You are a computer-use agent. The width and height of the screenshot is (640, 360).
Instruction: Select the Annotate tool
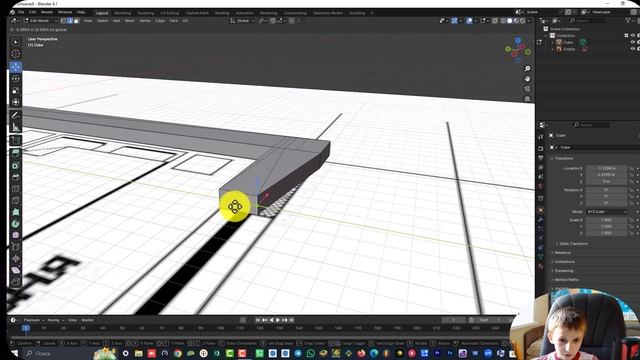16,115
